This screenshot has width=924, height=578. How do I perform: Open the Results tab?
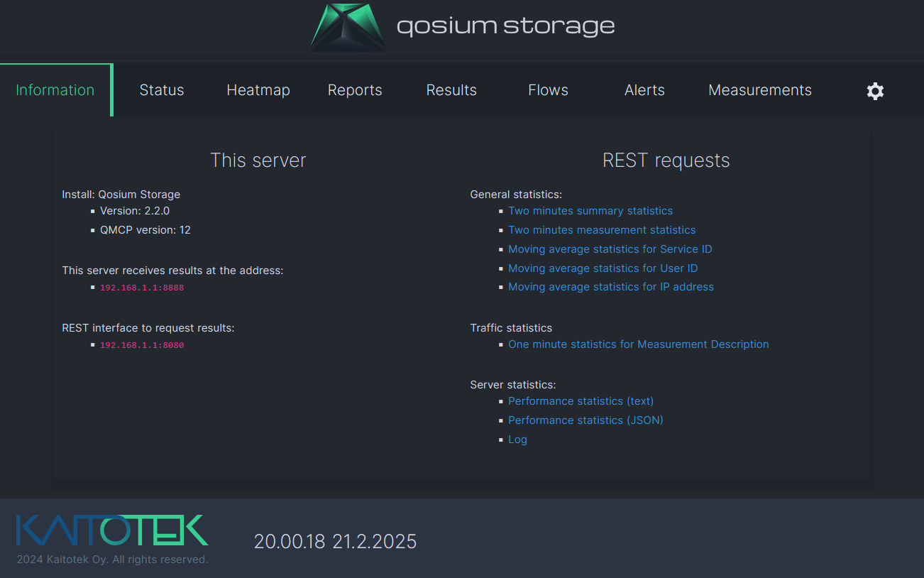click(451, 90)
